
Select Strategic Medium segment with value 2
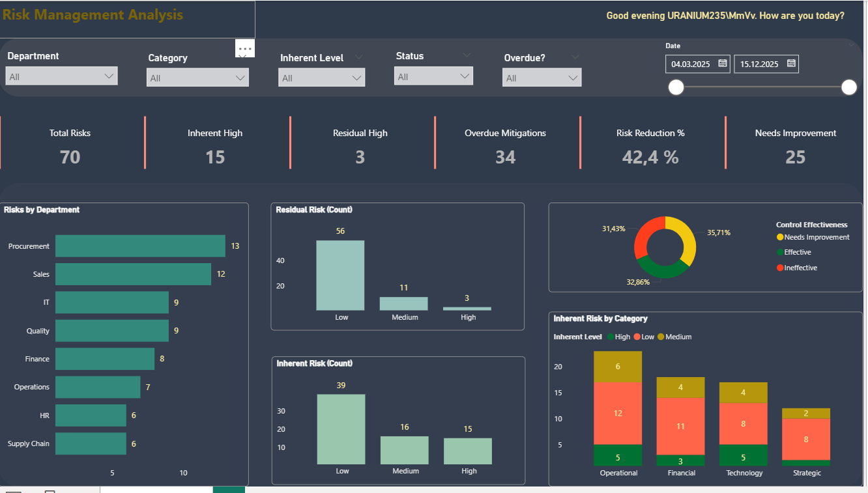[x=806, y=414]
